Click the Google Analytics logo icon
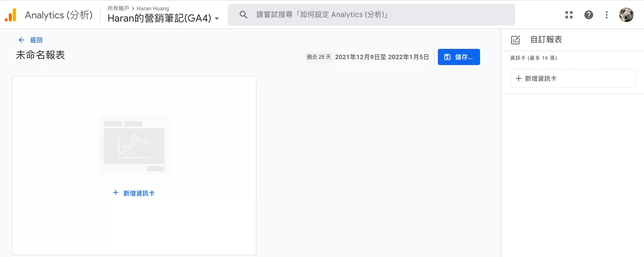The height and width of the screenshot is (257, 644). point(10,15)
